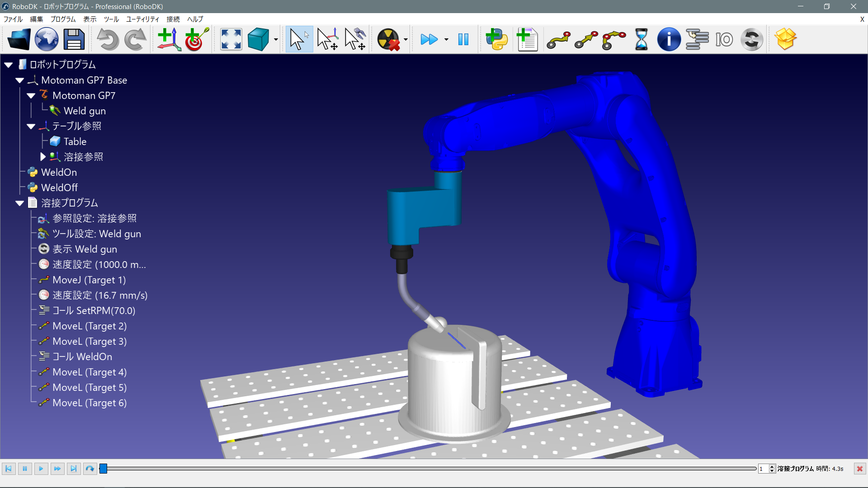Image resolution: width=868 pixels, height=488 pixels.
Task: Activate Move tool TCP cursor
Action: (355, 39)
